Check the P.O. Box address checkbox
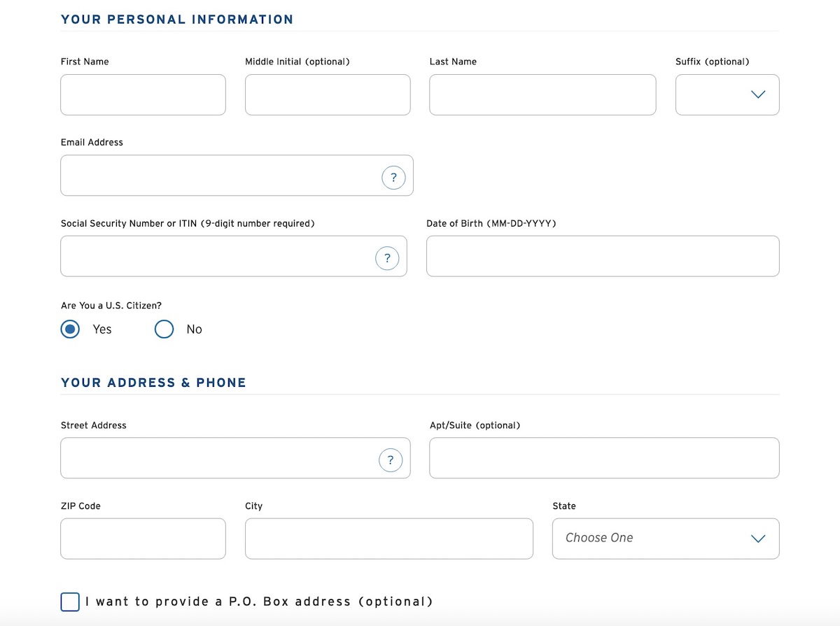The height and width of the screenshot is (626, 840). point(70,602)
